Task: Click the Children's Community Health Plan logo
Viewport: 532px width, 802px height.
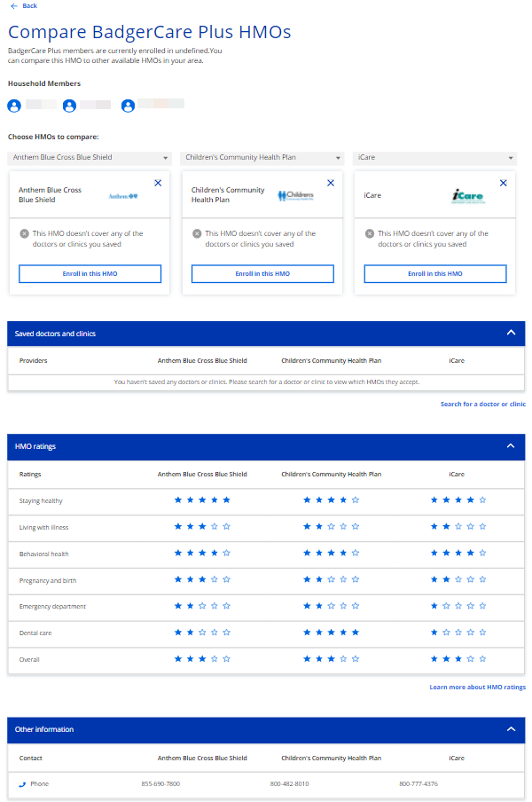Action: coord(295,196)
